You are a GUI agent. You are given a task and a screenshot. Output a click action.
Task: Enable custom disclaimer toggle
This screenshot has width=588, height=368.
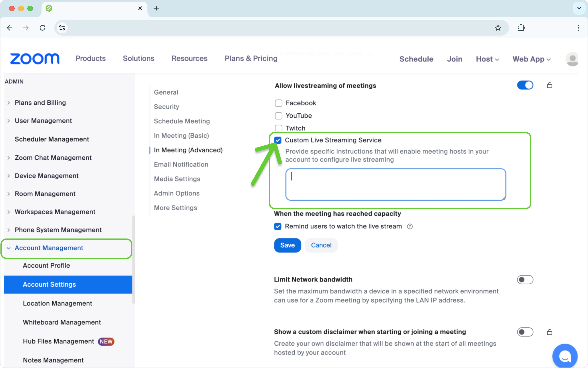click(x=525, y=332)
